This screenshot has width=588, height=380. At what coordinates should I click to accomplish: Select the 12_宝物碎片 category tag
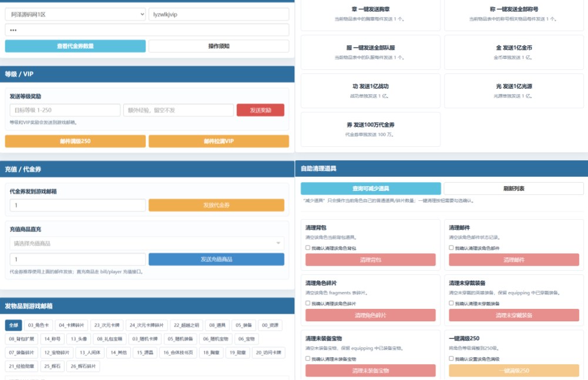(56, 352)
